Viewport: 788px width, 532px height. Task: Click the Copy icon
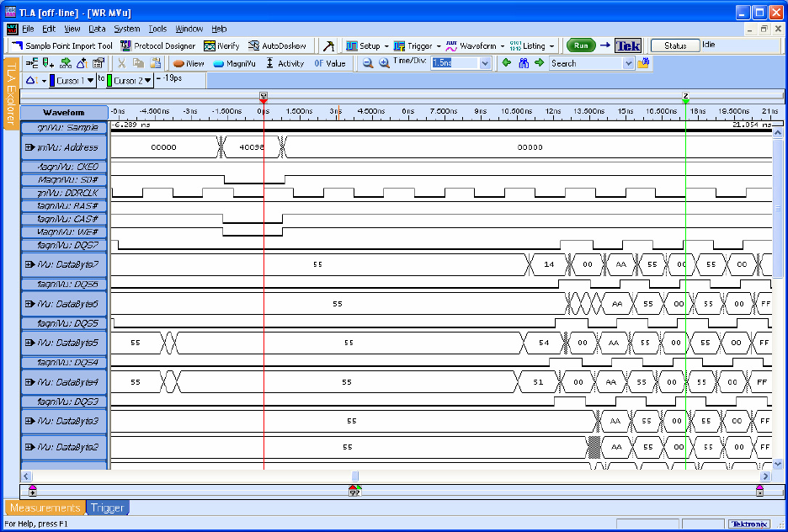coord(138,63)
